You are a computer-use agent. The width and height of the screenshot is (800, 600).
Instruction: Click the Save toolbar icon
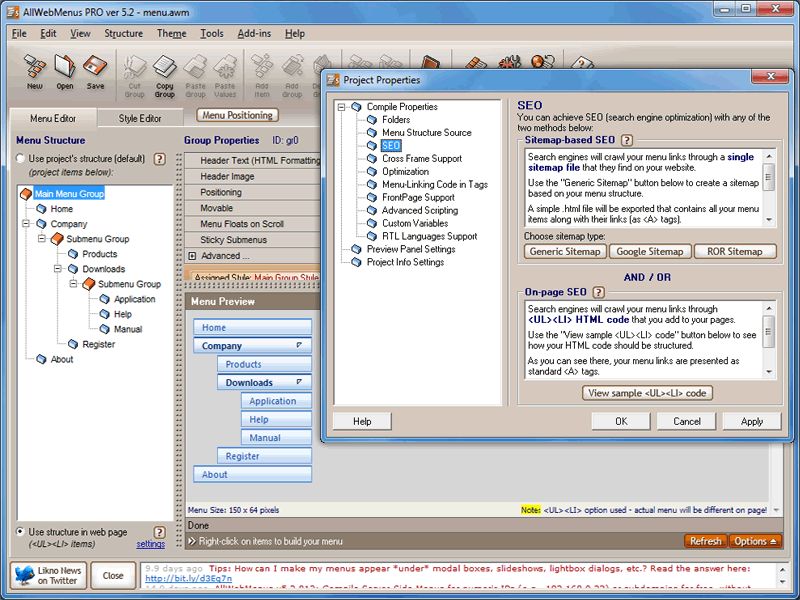[95, 66]
